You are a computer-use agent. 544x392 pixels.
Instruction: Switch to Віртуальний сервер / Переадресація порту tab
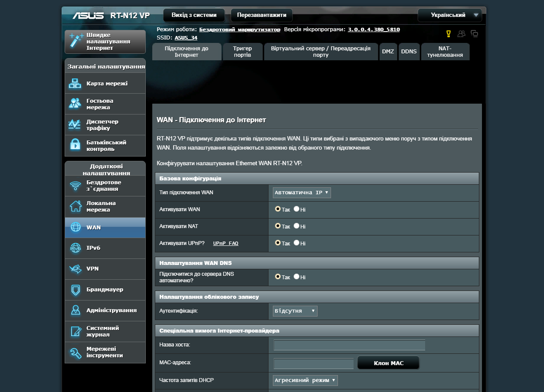321,52
